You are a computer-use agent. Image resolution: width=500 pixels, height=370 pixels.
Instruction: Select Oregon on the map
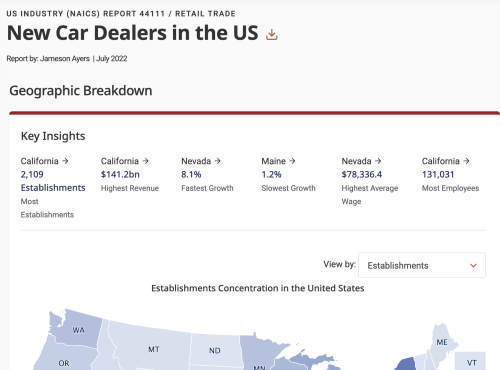pos(64,363)
